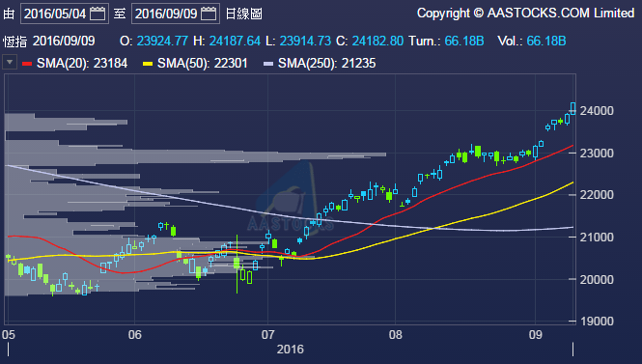Screen dimensions: 642x364
Task: Click the 21000 price axis label
Action: pos(597,238)
